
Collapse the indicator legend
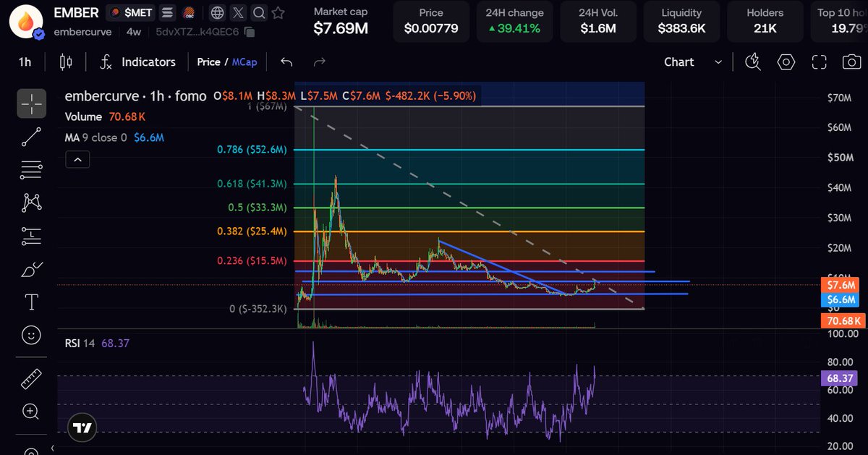click(x=78, y=159)
